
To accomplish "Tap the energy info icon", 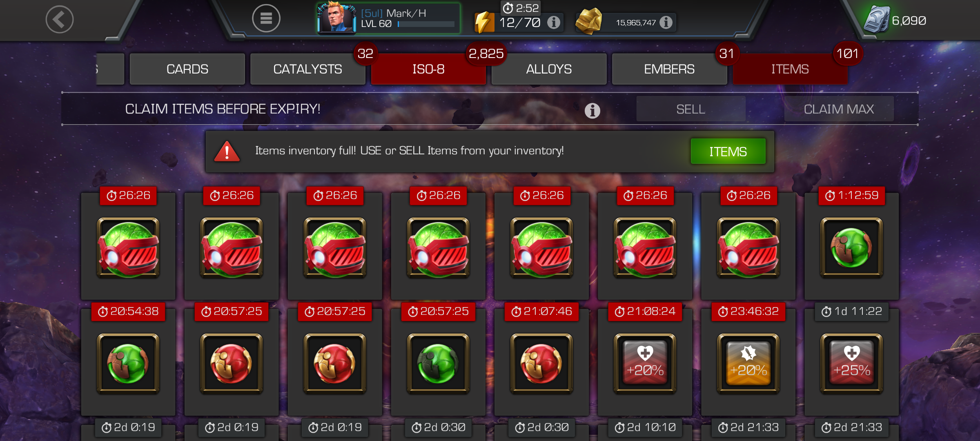I will [x=554, y=22].
